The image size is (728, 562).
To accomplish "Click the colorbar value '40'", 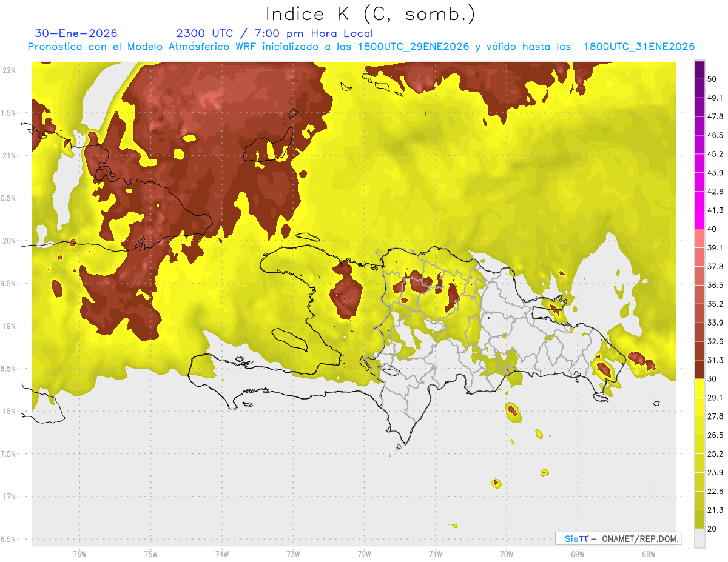I will [x=712, y=229].
